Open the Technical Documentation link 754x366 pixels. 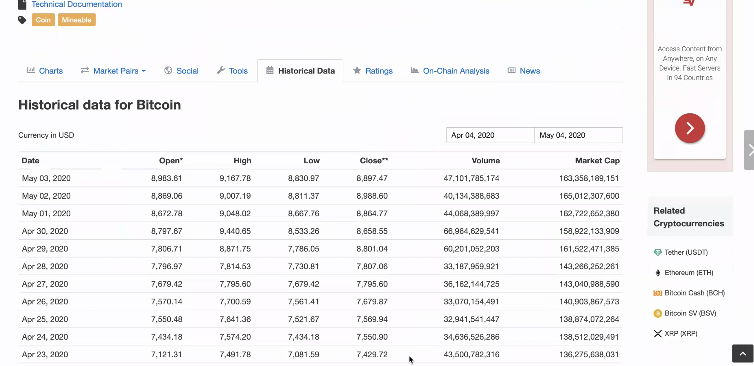77,4
